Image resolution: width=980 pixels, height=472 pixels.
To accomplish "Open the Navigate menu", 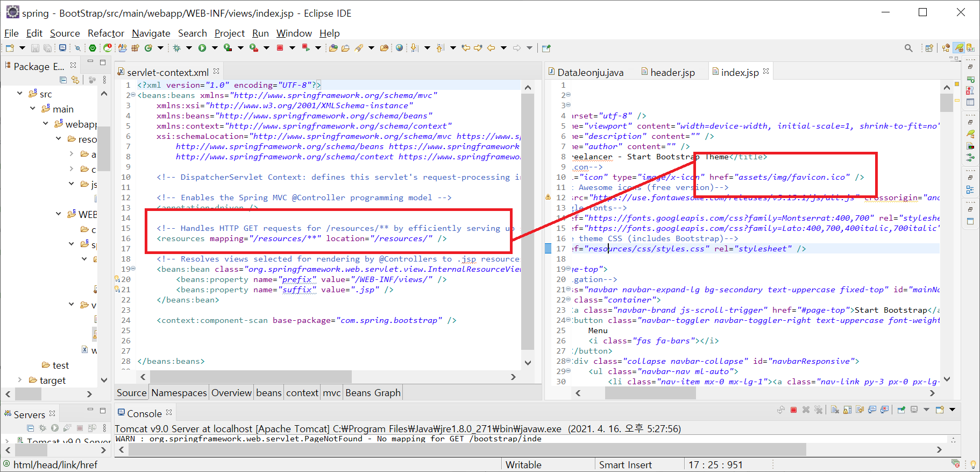I will [x=151, y=33].
